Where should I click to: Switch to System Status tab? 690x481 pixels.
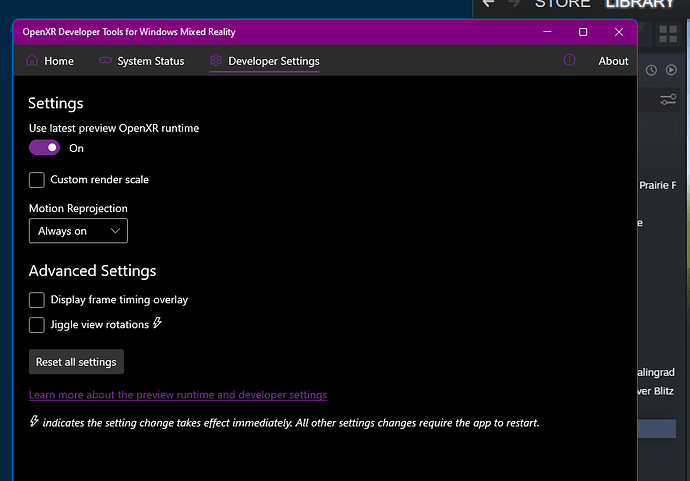tap(141, 61)
